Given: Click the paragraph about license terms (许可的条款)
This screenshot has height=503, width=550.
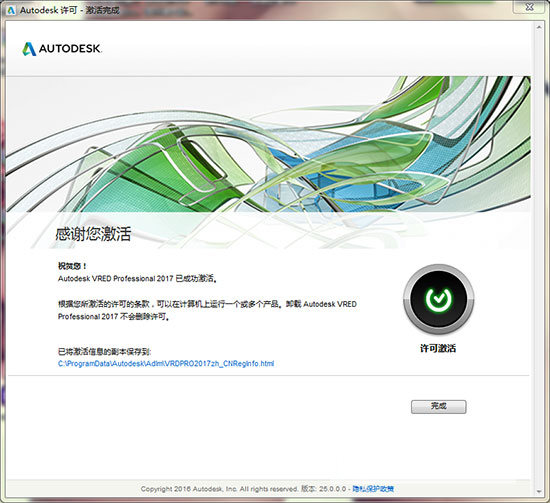Looking at the screenshot, I should (207, 310).
